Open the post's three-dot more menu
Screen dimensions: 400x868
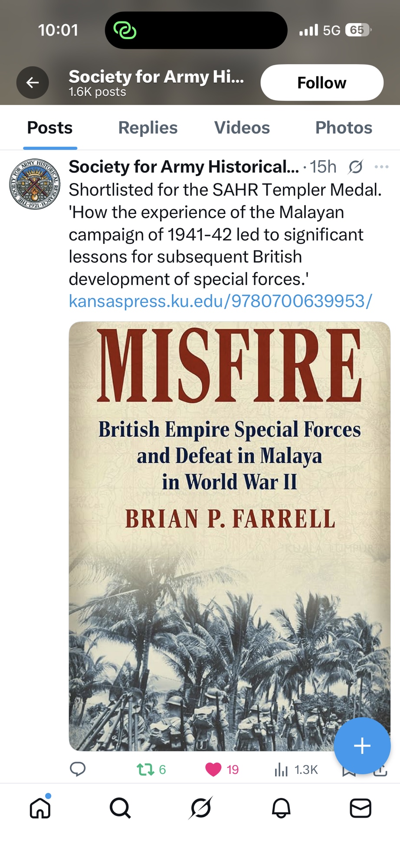coord(381,167)
